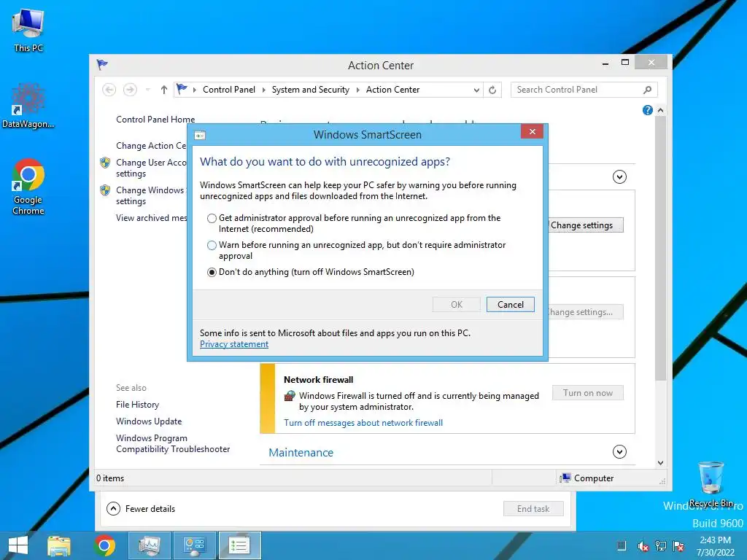Open DataWagon desktop shortcut

pyautogui.click(x=28, y=106)
